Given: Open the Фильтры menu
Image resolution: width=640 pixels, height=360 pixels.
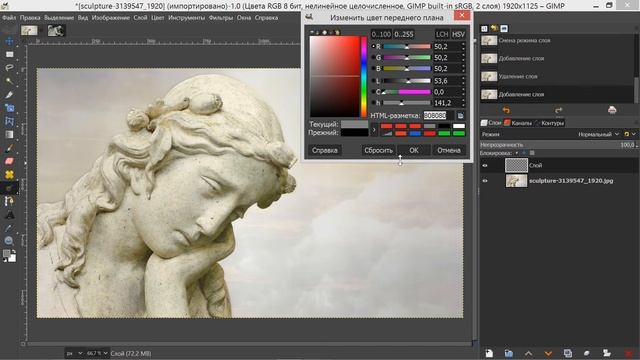Looking at the screenshot, I should (x=221, y=18).
